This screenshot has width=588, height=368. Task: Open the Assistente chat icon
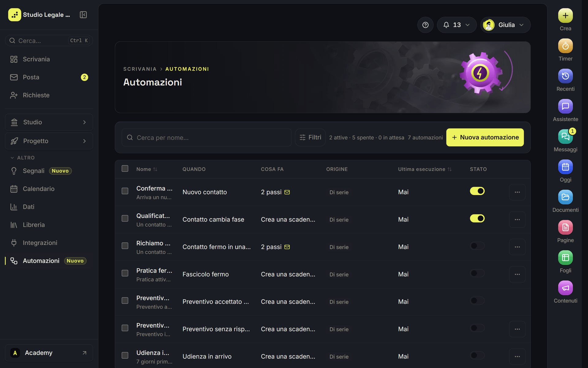click(x=565, y=106)
